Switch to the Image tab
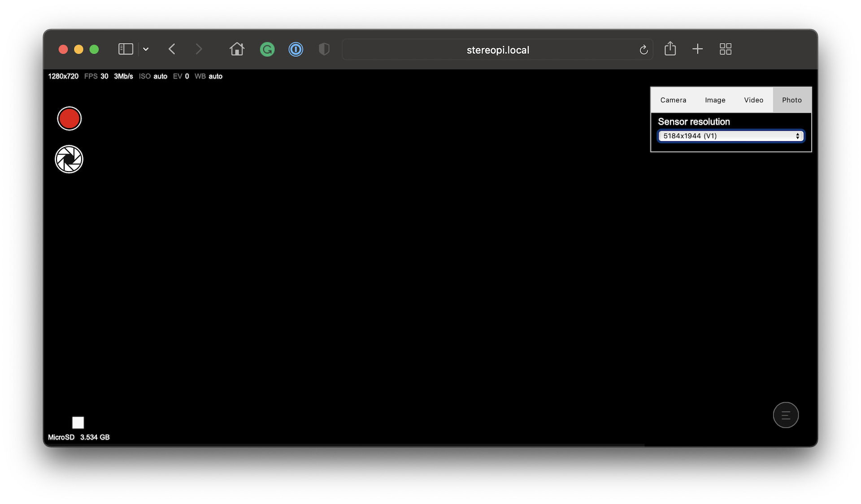The width and height of the screenshot is (861, 504). pyautogui.click(x=715, y=100)
